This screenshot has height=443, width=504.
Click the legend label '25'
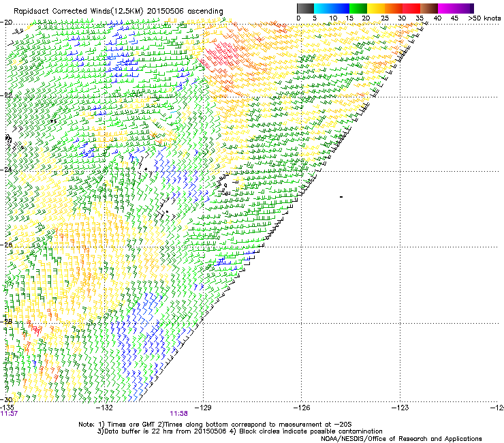[385, 18]
